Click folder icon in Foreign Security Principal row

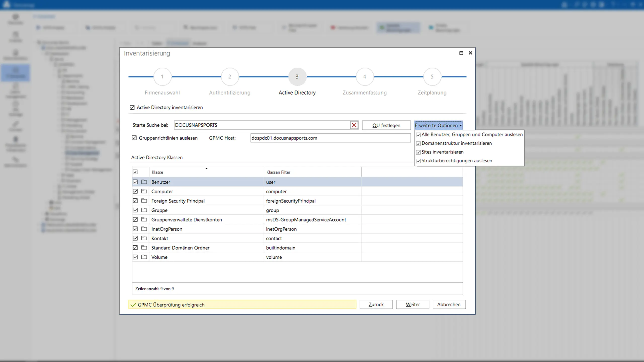coord(144,201)
